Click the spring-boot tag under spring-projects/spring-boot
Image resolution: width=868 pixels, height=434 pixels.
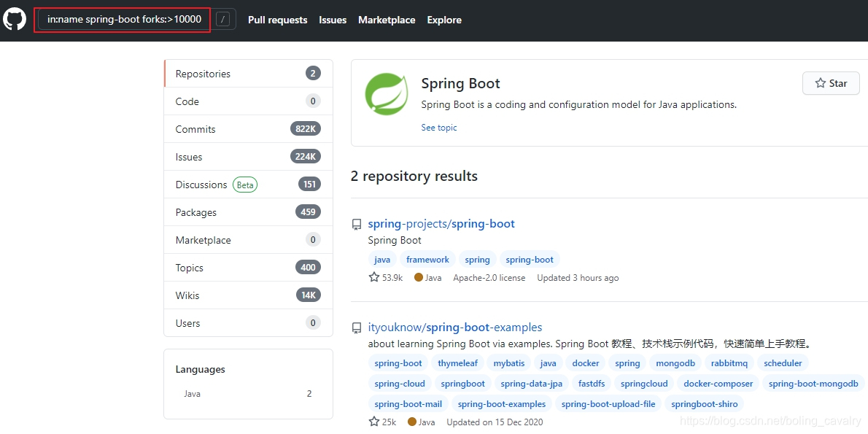coord(530,259)
